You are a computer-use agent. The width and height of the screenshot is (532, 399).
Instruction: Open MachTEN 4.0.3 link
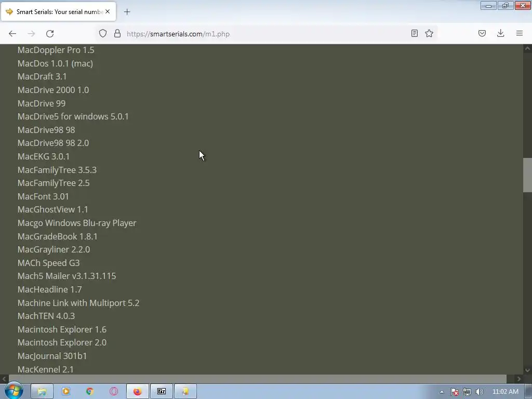[46, 316]
